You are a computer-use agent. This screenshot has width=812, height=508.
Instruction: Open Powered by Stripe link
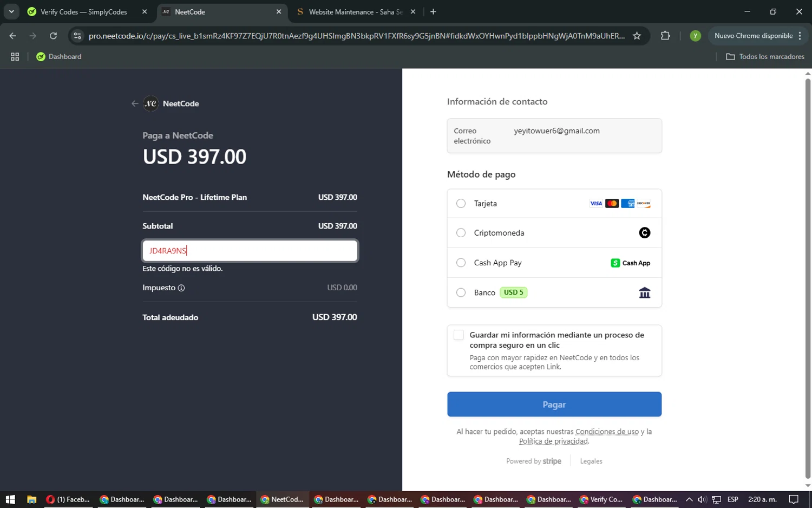click(x=534, y=461)
